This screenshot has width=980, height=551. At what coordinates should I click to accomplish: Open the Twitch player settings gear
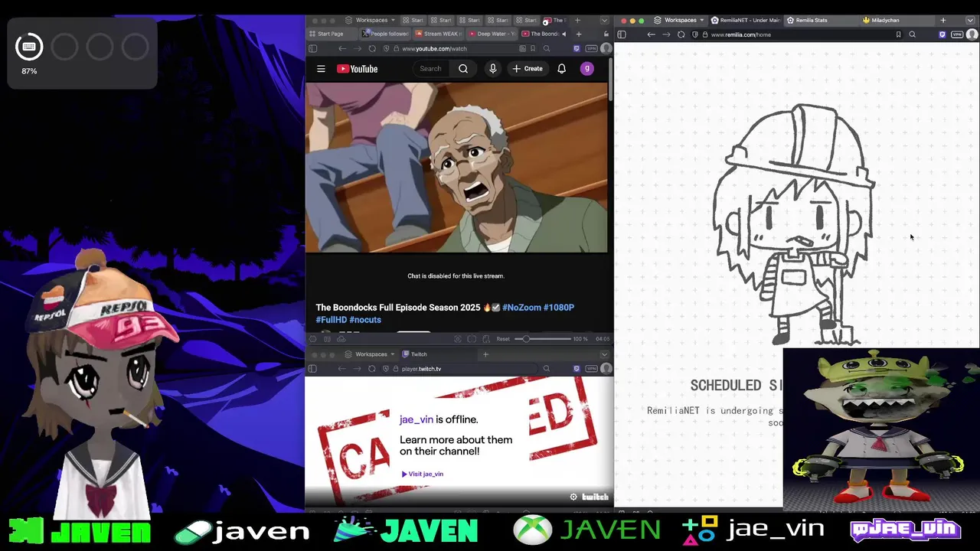(573, 497)
